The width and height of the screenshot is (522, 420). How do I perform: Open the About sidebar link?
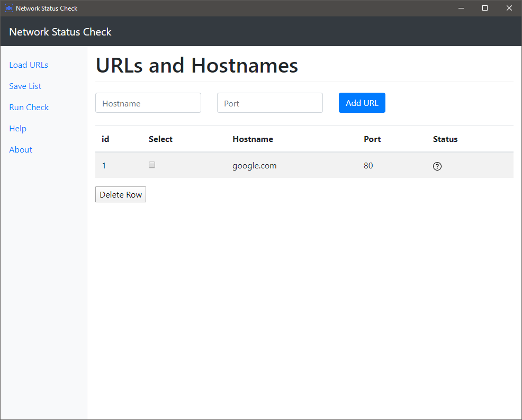coord(21,150)
